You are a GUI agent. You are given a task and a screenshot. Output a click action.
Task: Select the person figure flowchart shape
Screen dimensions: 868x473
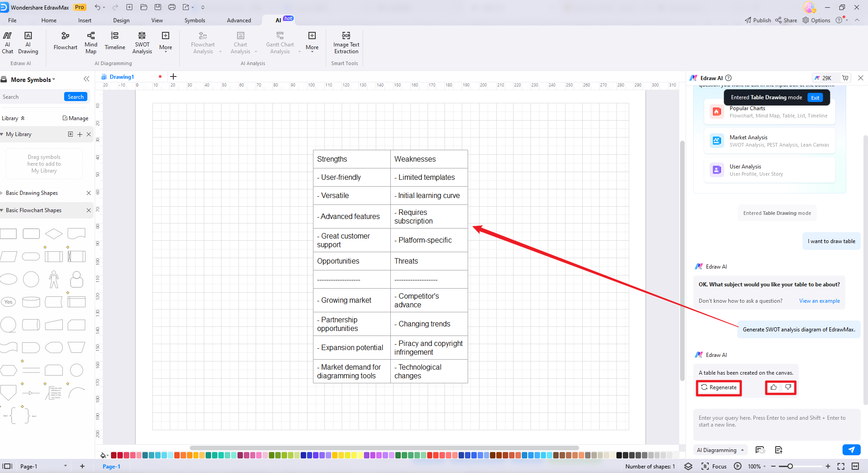coord(54,279)
